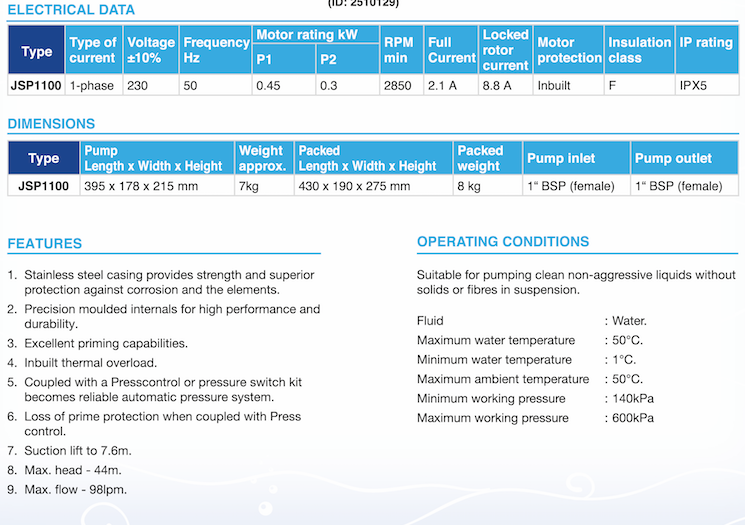Select 'Suitable for pumping clean non-aggressive liquids' paragraph

coord(576,282)
